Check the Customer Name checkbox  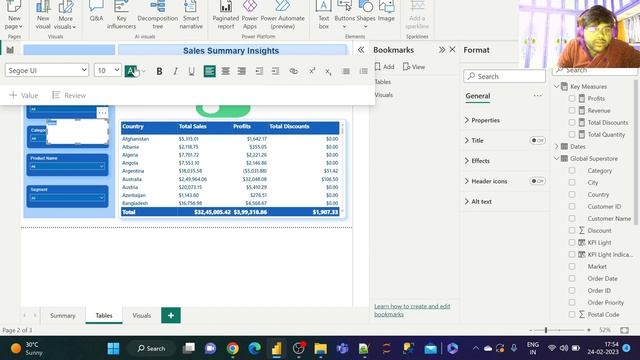pos(572,218)
